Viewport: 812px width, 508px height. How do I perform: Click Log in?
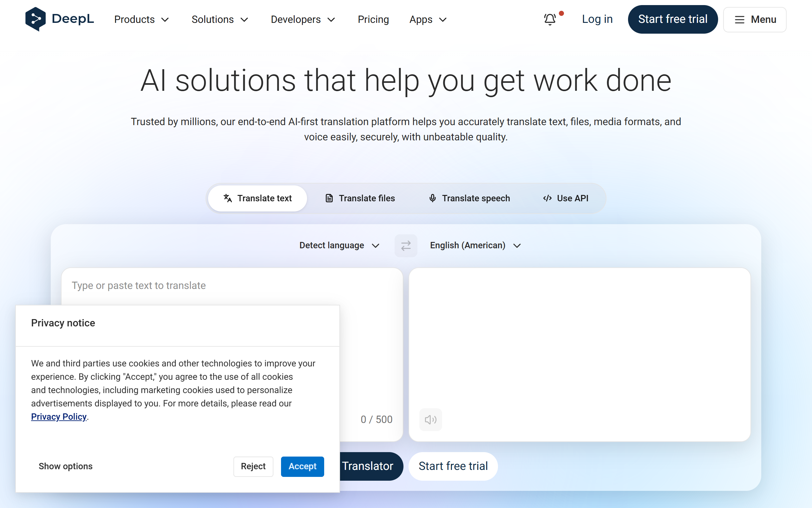(x=597, y=19)
